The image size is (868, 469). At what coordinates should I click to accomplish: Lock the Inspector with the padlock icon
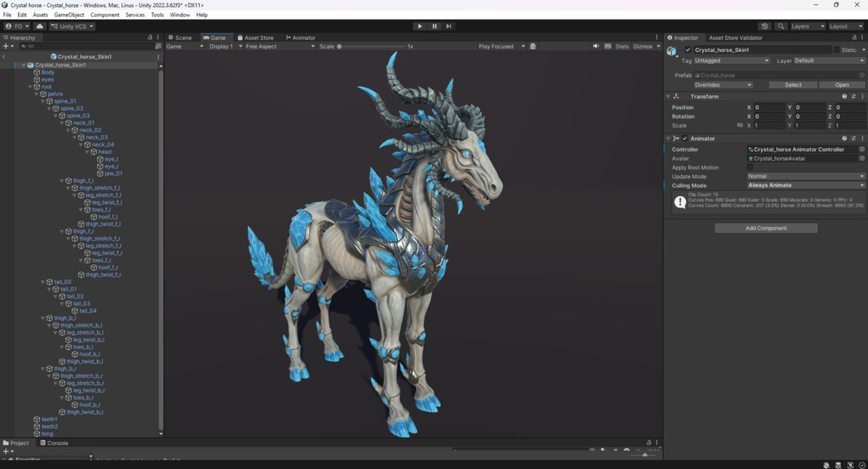(854, 38)
